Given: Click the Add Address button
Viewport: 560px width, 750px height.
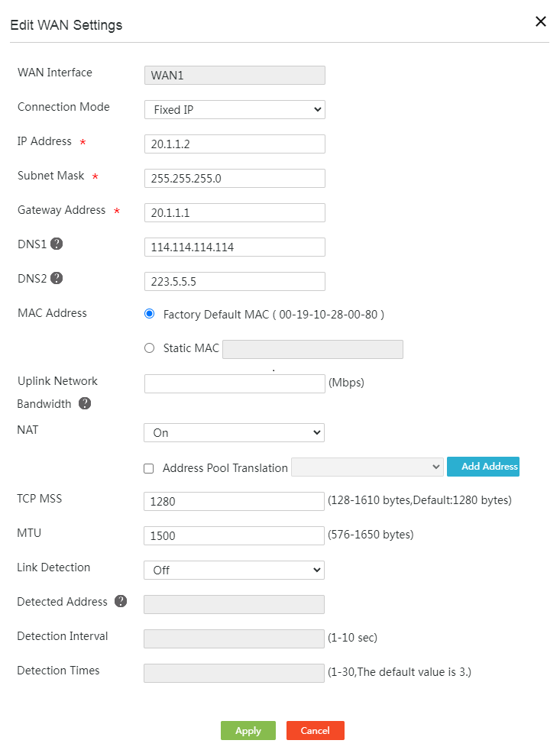Looking at the screenshot, I should point(483,467).
